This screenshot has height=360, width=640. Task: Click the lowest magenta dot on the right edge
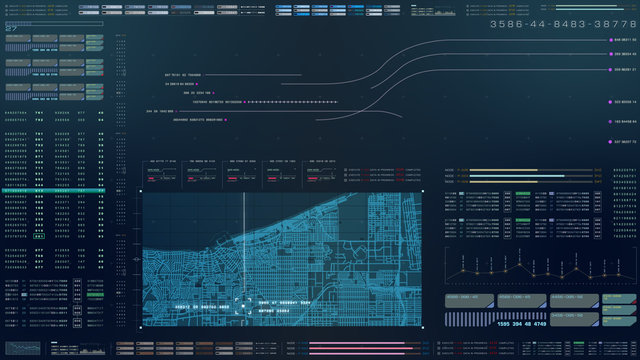coord(610,142)
